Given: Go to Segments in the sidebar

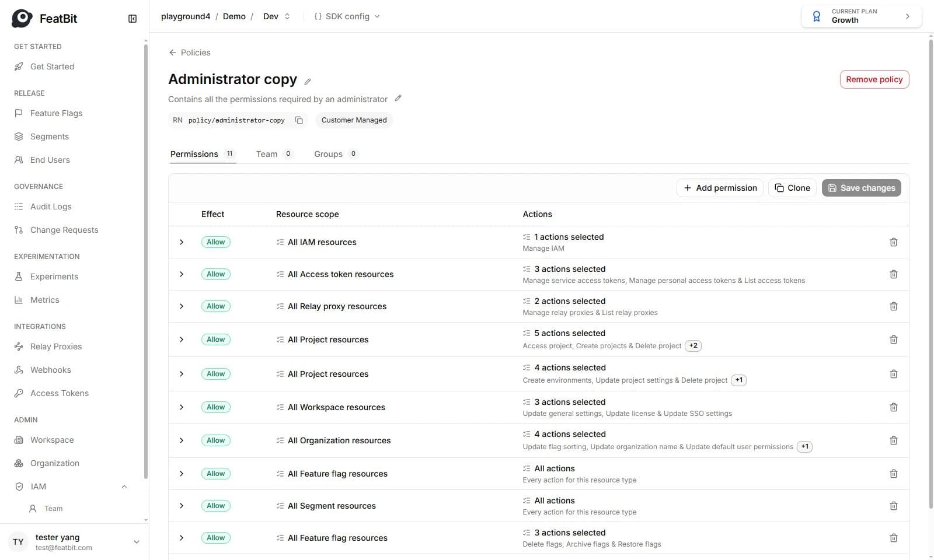Looking at the screenshot, I should click(50, 136).
